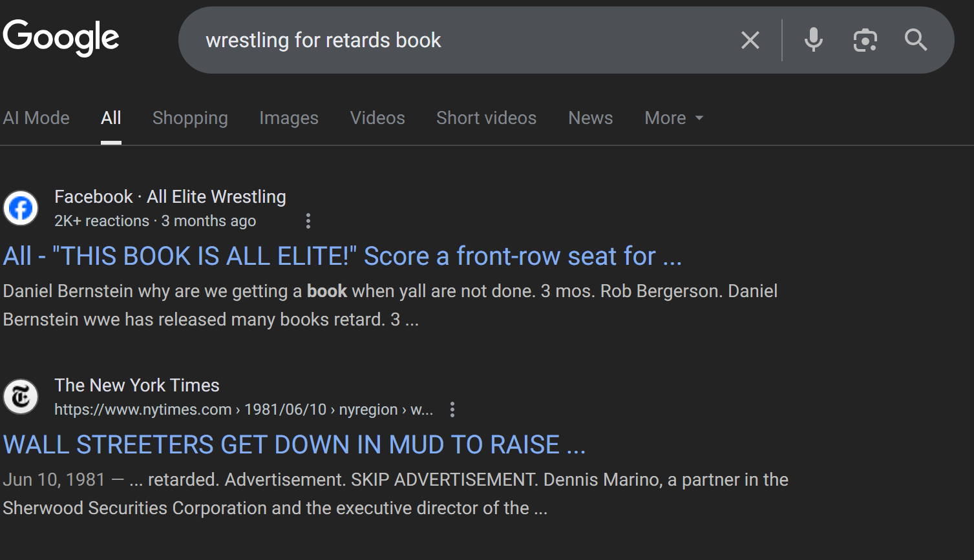The image size is (974, 560).
Task: Open search by image camera icon
Action: point(865,41)
